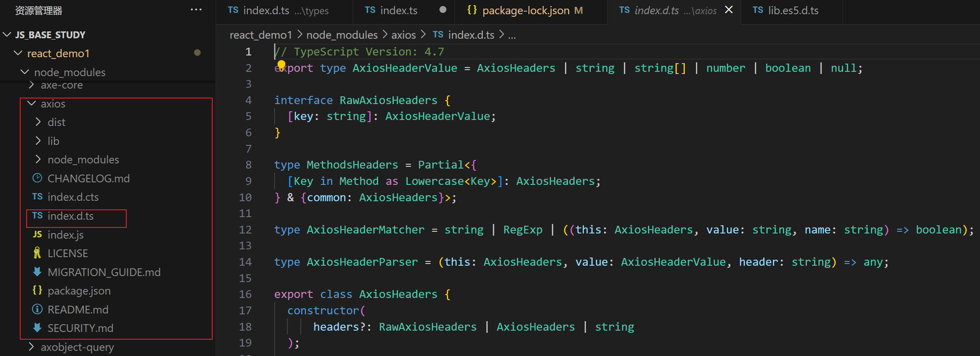Click axios in the breadcrumb
The image size is (980, 356).
pyautogui.click(x=403, y=35)
